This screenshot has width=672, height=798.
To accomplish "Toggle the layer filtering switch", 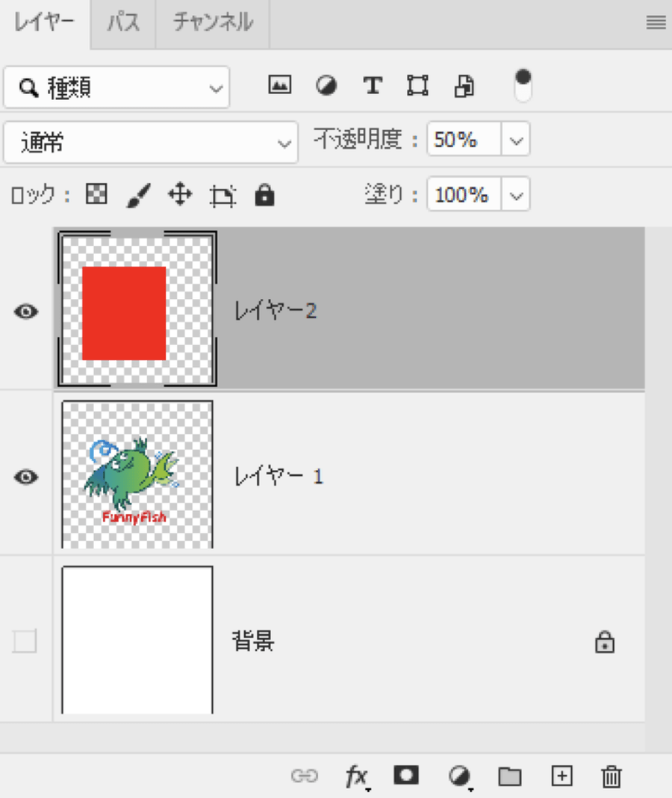I will tap(523, 86).
